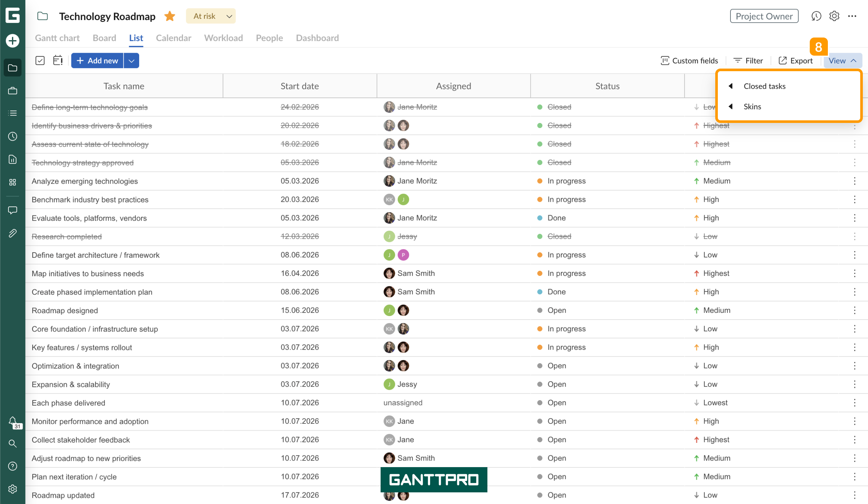
Task: Switch to Gantt chart tab
Action: (57, 38)
